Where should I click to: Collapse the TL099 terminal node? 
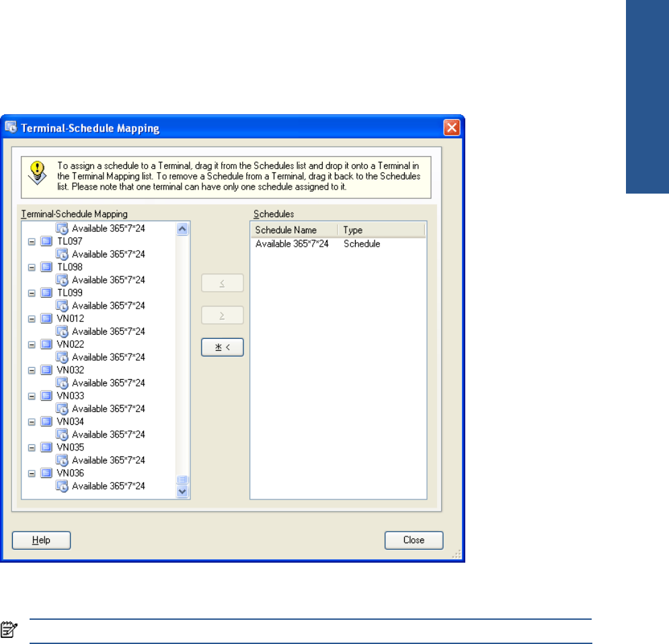[x=32, y=293]
